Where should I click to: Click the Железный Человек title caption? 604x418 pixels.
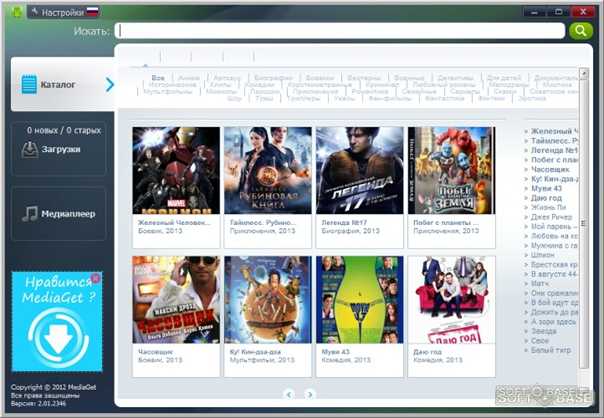pos(174,223)
